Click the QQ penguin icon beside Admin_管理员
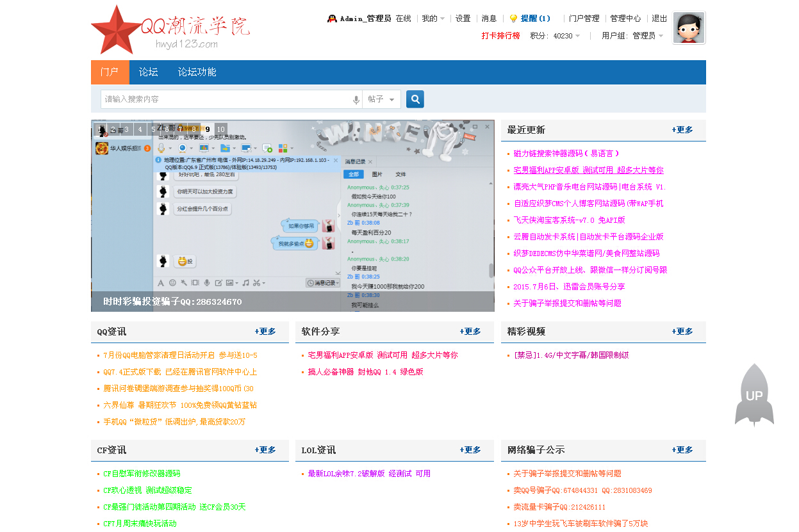799x532 pixels. pyautogui.click(x=332, y=19)
